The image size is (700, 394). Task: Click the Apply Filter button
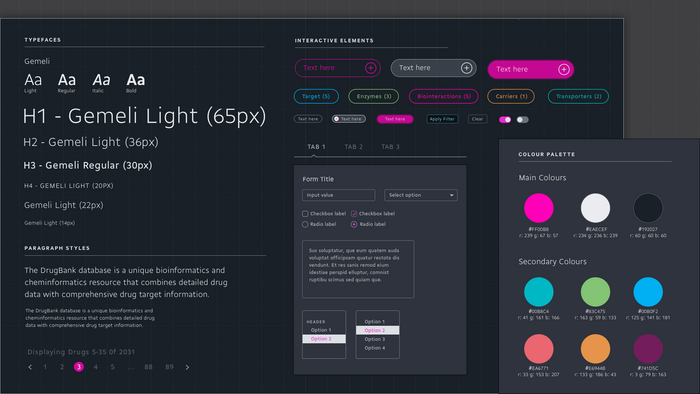click(x=442, y=119)
